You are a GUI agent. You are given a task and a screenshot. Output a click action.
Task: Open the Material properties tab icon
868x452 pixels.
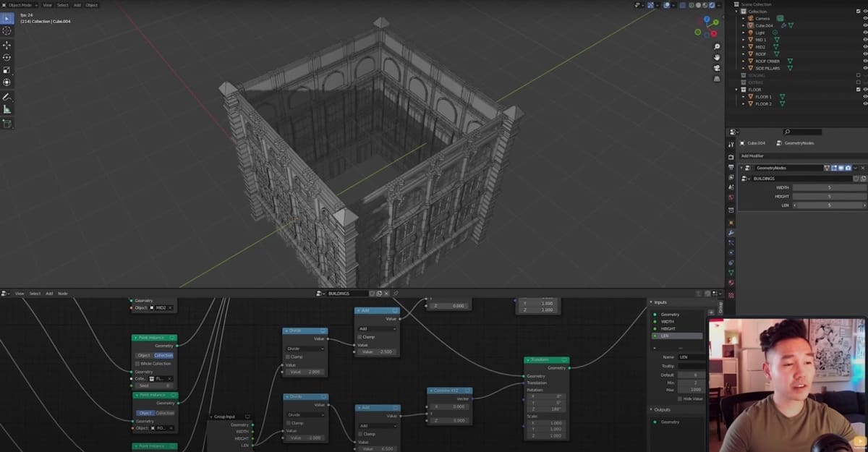(x=731, y=283)
